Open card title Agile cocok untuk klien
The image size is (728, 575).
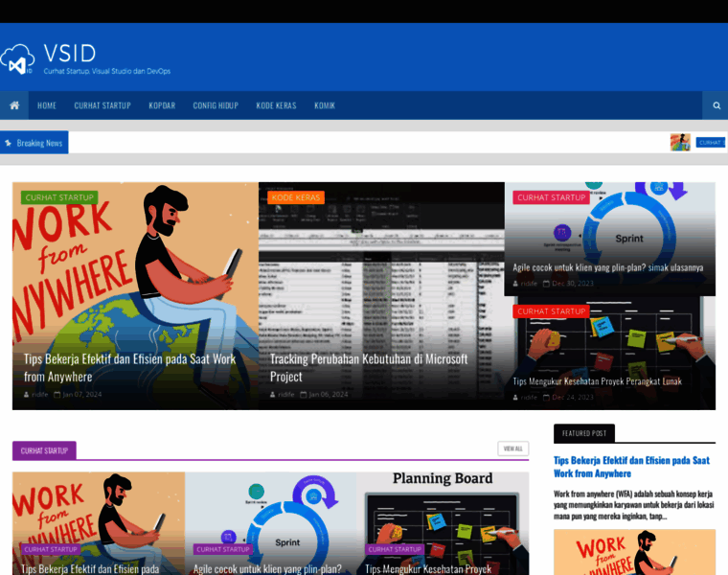click(x=267, y=569)
